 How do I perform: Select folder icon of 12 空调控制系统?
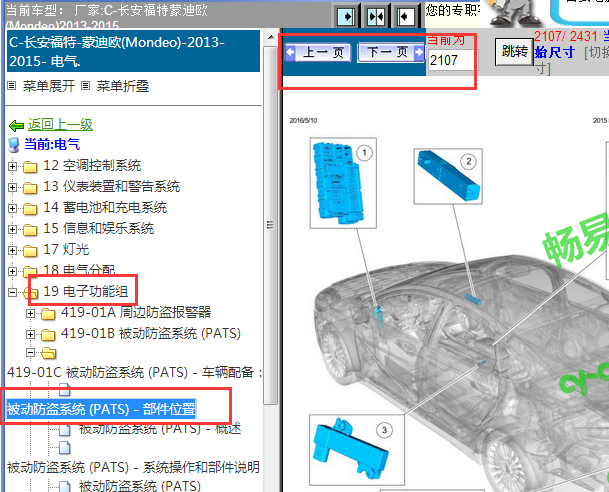click(x=30, y=167)
